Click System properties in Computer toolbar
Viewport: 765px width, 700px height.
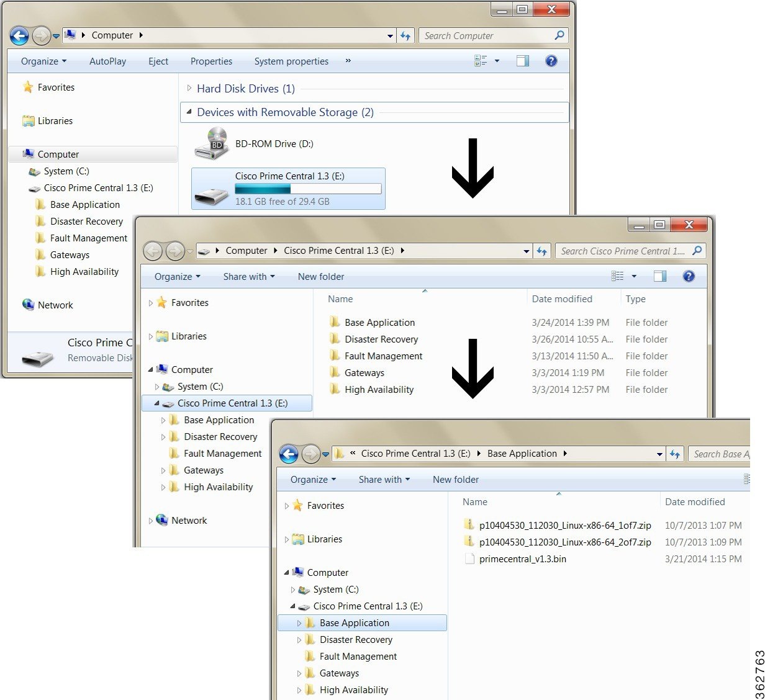click(291, 61)
